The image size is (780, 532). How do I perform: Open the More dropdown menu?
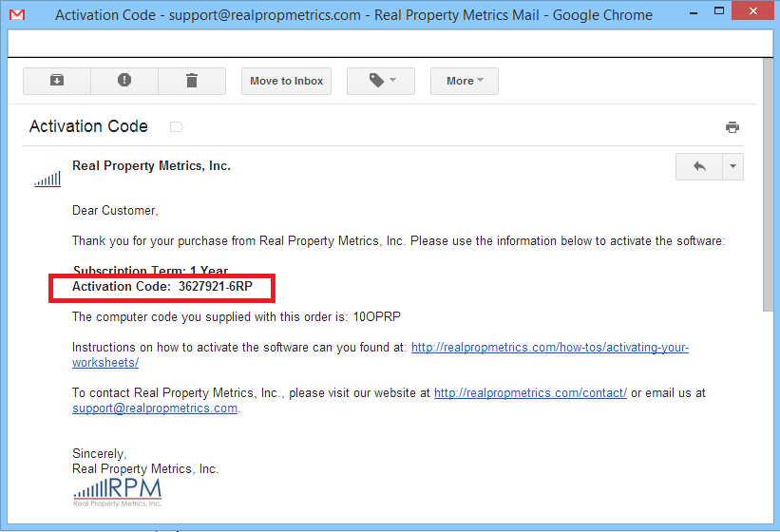coord(465,81)
